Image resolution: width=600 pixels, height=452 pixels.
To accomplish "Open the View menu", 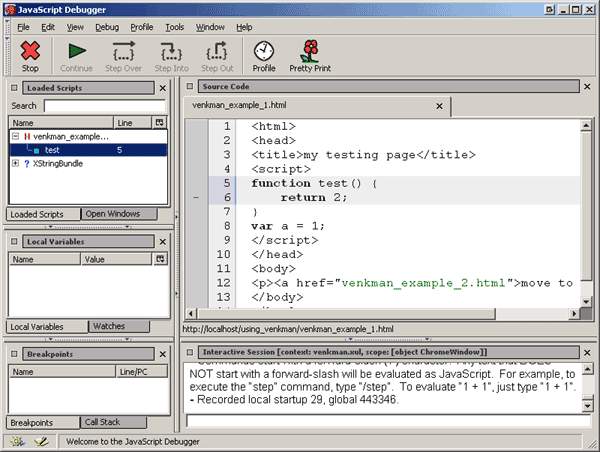I will (x=75, y=27).
